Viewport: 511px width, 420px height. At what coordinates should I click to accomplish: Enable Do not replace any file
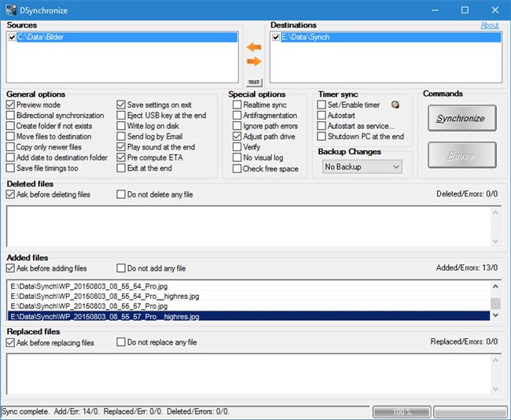coord(121,342)
